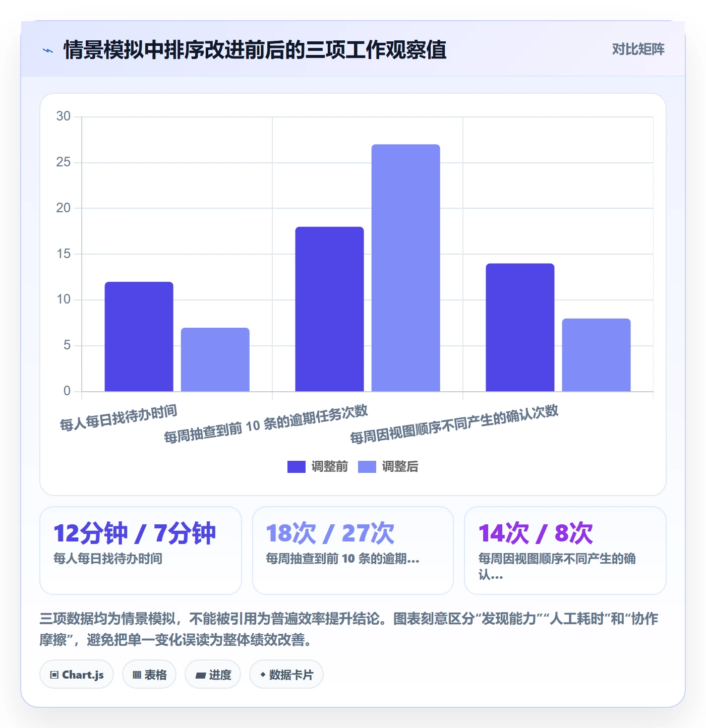Image resolution: width=706 pixels, height=728 pixels.
Task: Click the 对比矩阵 label in the header
Action: 638,49
